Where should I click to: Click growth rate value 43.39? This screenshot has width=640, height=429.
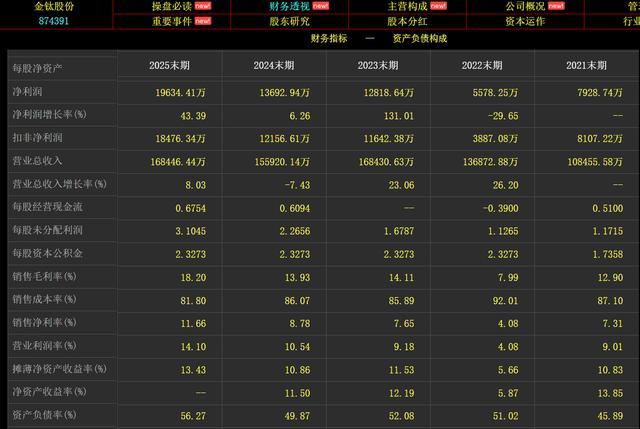click(193, 116)
